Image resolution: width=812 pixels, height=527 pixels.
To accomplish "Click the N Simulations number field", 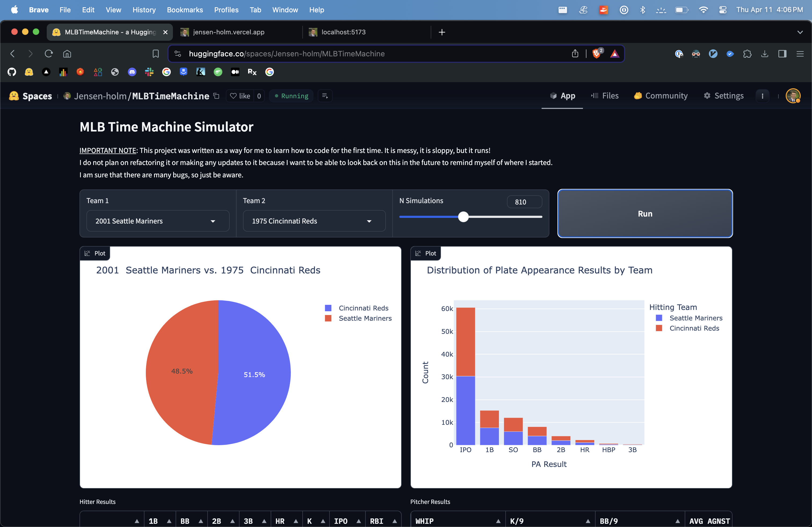I will (524, 202).
